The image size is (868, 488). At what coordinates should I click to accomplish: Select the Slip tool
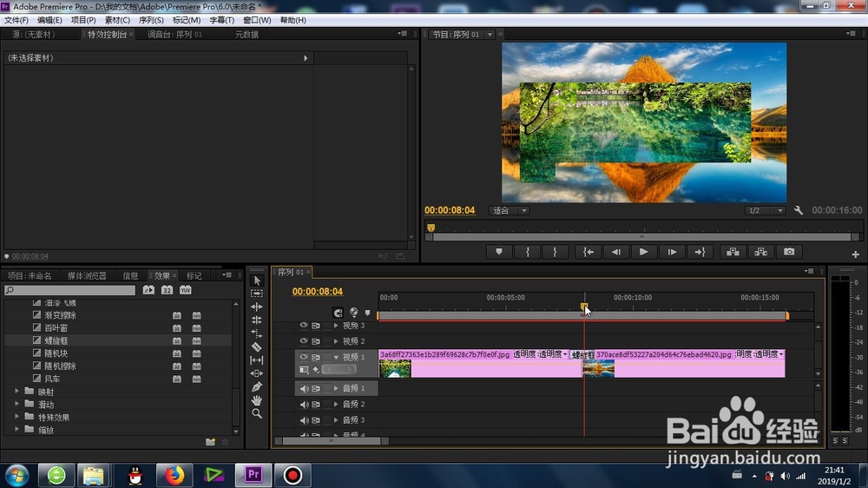(256, 360)
